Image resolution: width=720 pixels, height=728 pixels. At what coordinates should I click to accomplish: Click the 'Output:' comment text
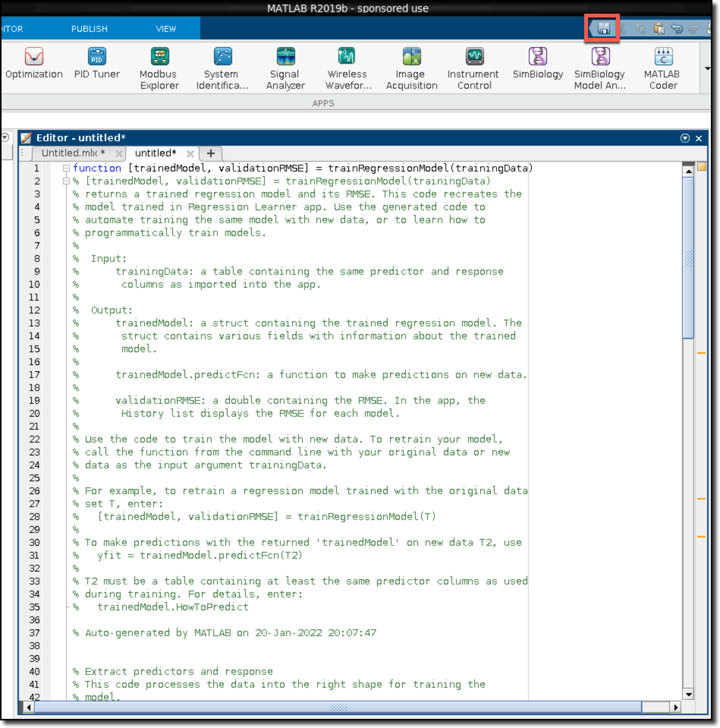point(112,310)
